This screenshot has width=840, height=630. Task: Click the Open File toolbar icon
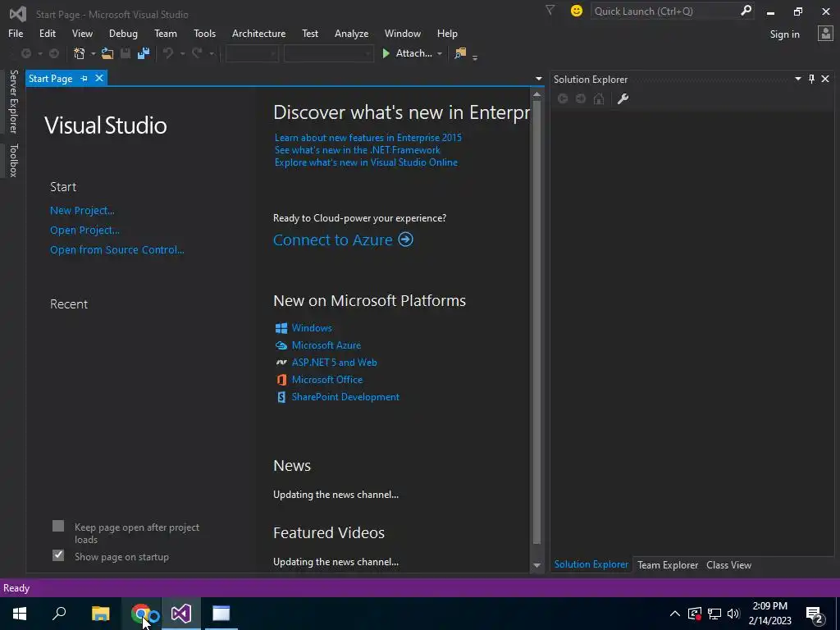click(107, 53)
